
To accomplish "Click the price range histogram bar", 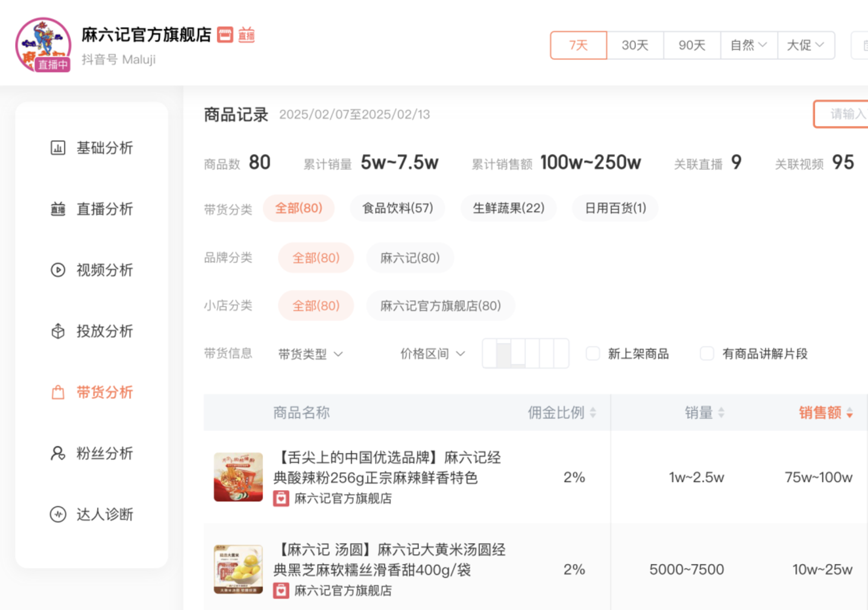I will point(525,353).
